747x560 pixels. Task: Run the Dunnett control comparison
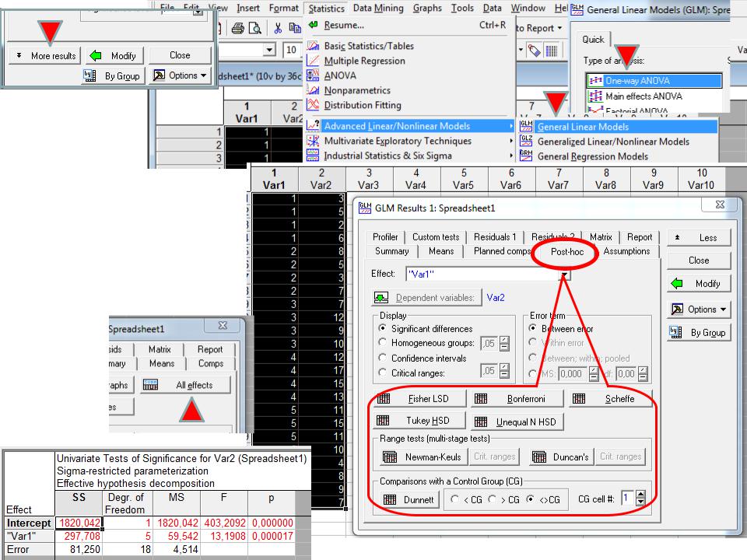tap(409, 499)
